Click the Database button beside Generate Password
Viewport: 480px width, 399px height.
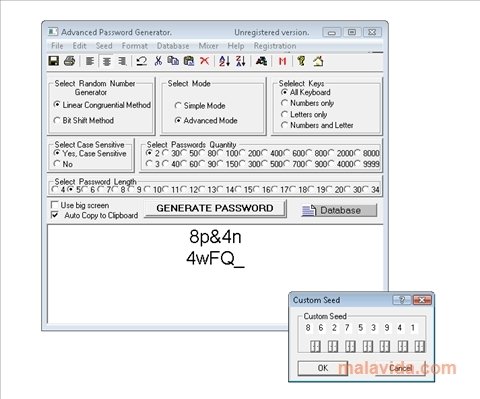point(339,210)
